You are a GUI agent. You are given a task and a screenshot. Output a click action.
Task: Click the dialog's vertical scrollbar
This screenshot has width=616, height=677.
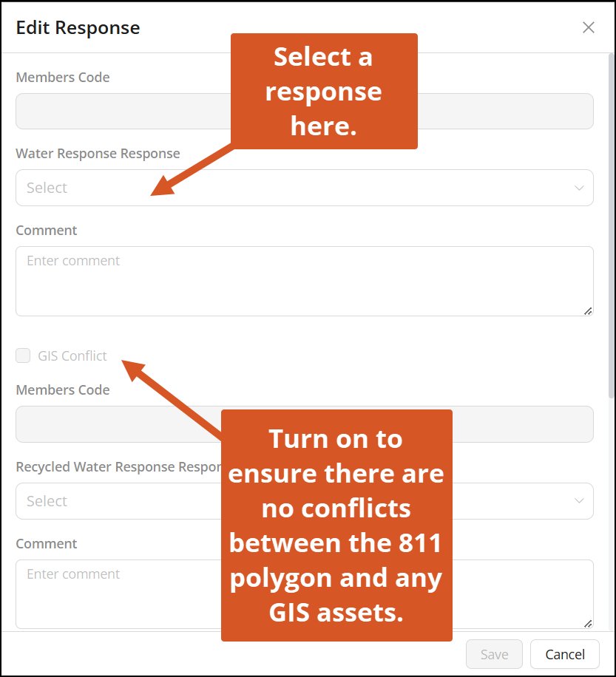coord(611,222)
